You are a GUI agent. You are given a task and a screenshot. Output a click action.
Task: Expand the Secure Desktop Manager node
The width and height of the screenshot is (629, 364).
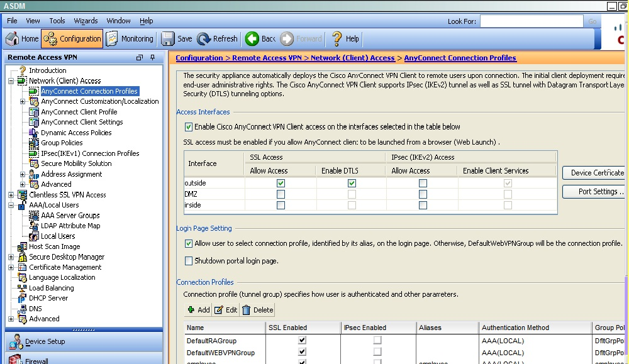pyautogui.click(x=11, y=257)
